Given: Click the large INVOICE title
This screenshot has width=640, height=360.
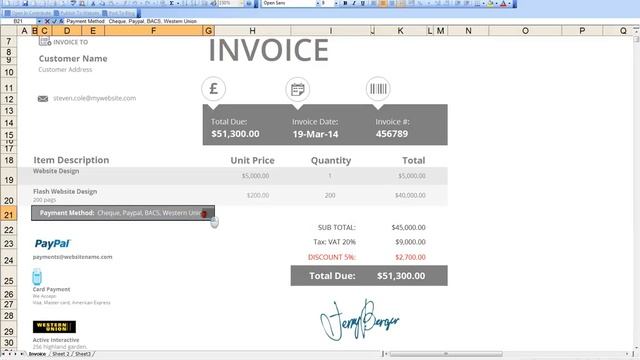Looking at the screenshot, I should [269, 50].
